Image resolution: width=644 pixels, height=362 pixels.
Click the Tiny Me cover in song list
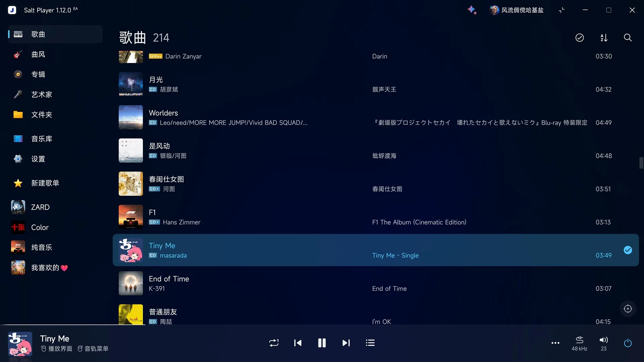(131, 250)
